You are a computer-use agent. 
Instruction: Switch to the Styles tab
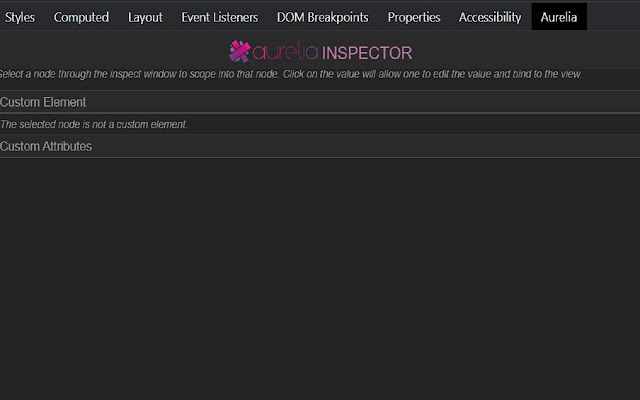tap(20, 17)
